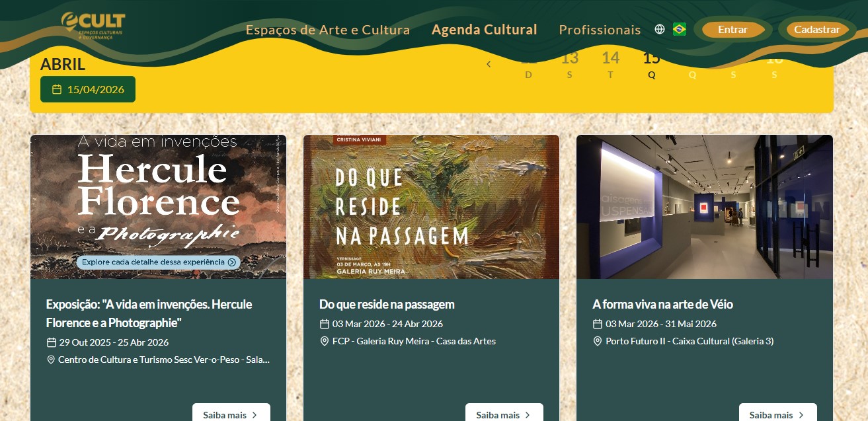Click the location pin for FCP - Galeria Ruy Meira
868x421 pixels.
click(324, 341)
